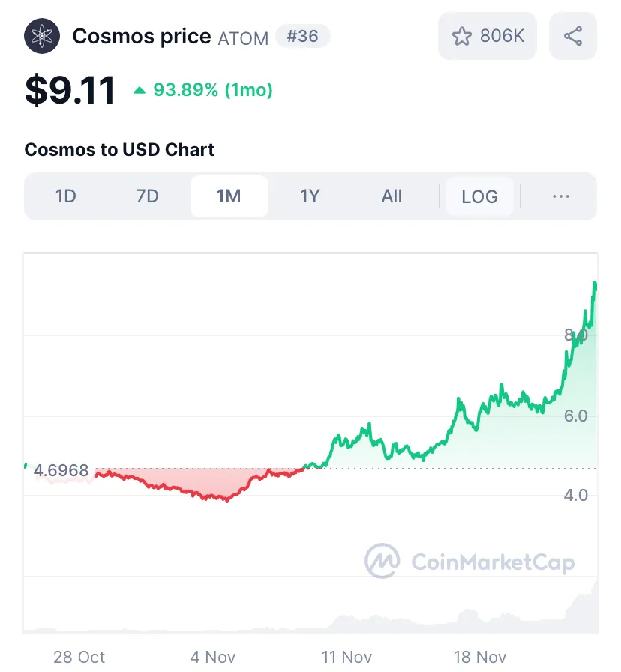The width and height of the screenshot is (621, 672).
Task: Click the red dip low point on chart
Action: (226, 499)
